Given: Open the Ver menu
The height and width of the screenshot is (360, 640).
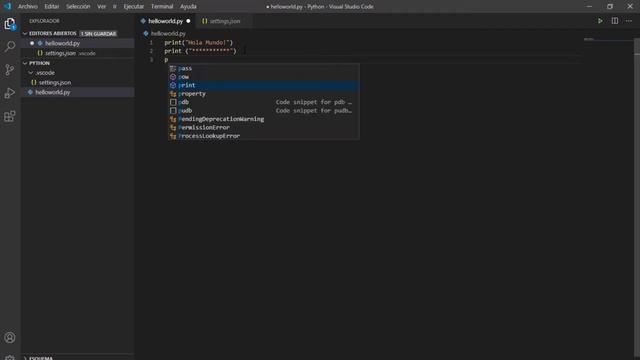Looking at the screenshot, I should (101, 7).
